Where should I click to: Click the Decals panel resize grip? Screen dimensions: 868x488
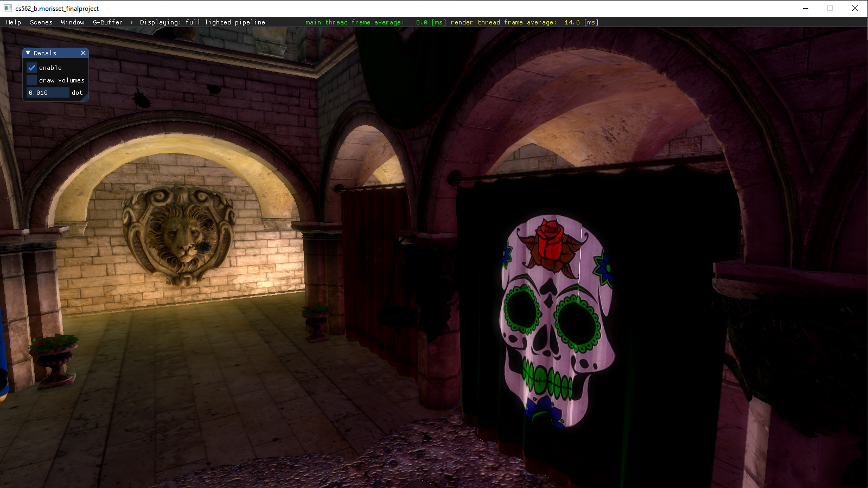[x=86, y=99]
